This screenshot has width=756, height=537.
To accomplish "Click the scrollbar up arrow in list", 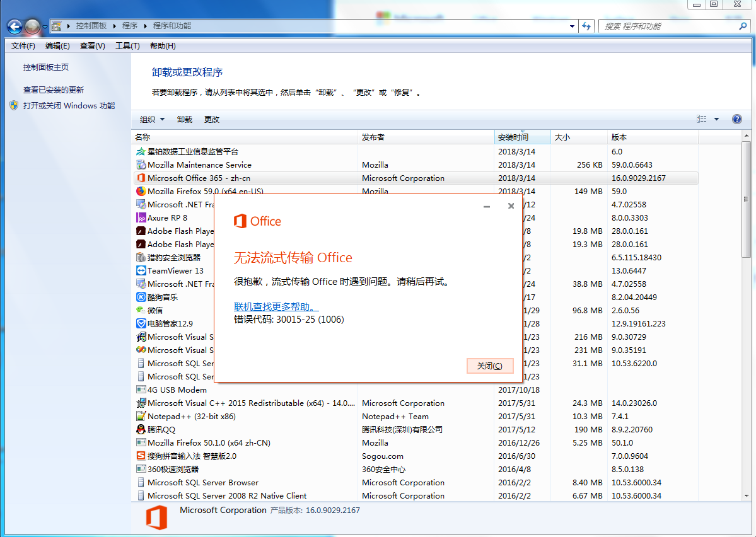I will [747, 136].
